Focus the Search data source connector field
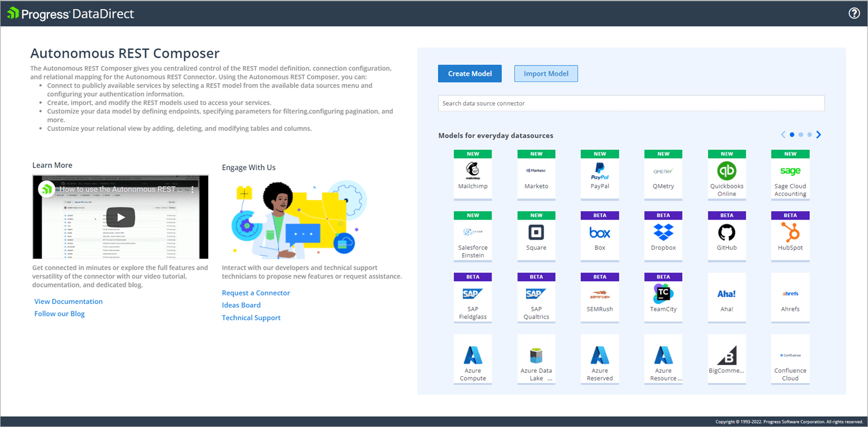Image resolution: width=868 pixels, height=427 pixels. (x=631, y=103)
